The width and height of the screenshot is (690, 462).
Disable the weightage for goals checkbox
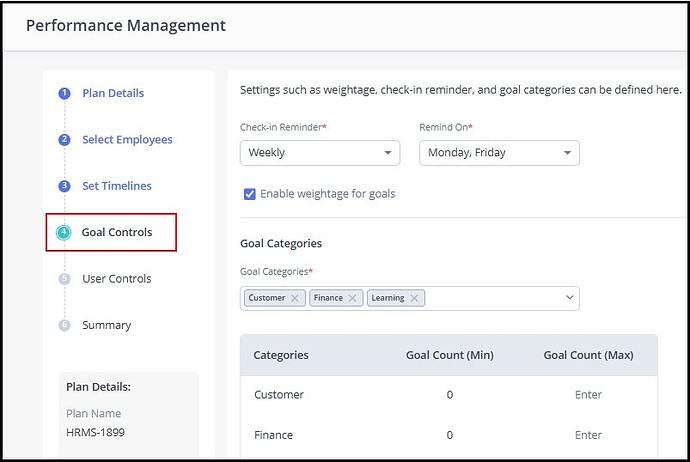click(x=249, y=194)
